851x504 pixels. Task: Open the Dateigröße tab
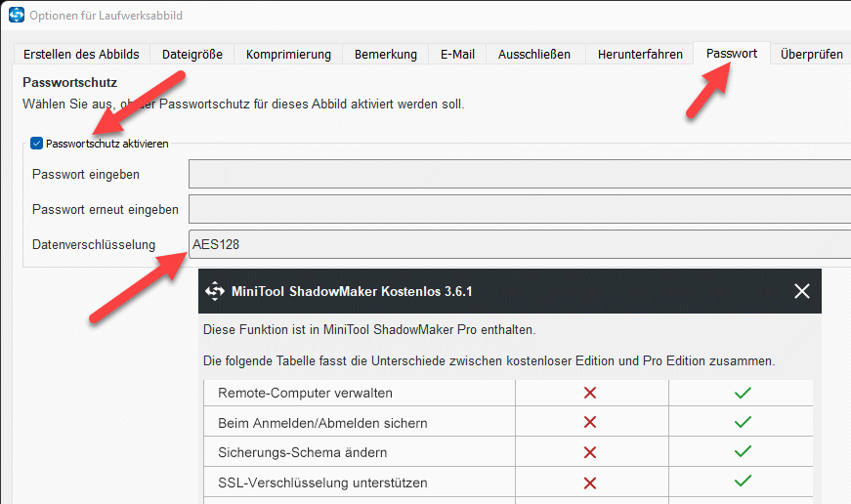coord(192,55)
